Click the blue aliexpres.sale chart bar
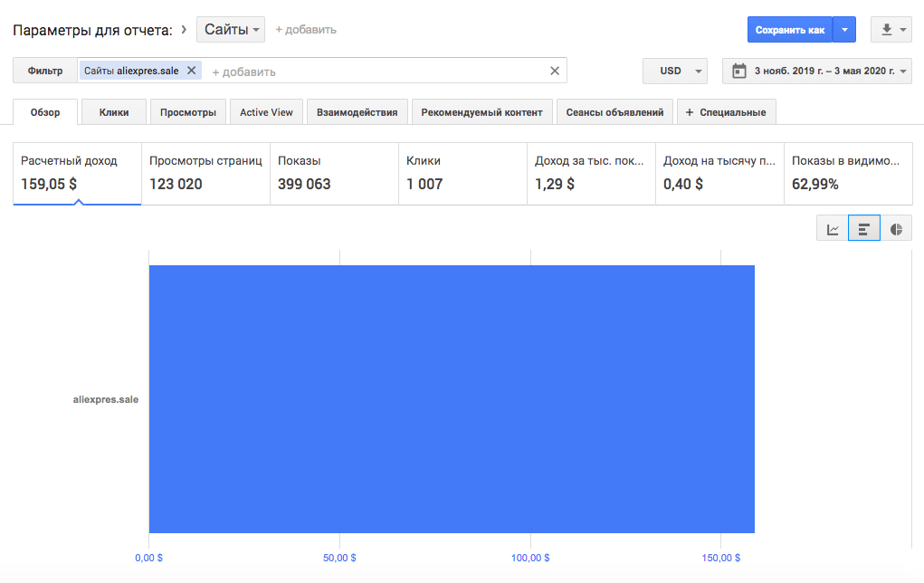Image resolution: width=924 pixels, height=583 pixels. tap(452, 399)
